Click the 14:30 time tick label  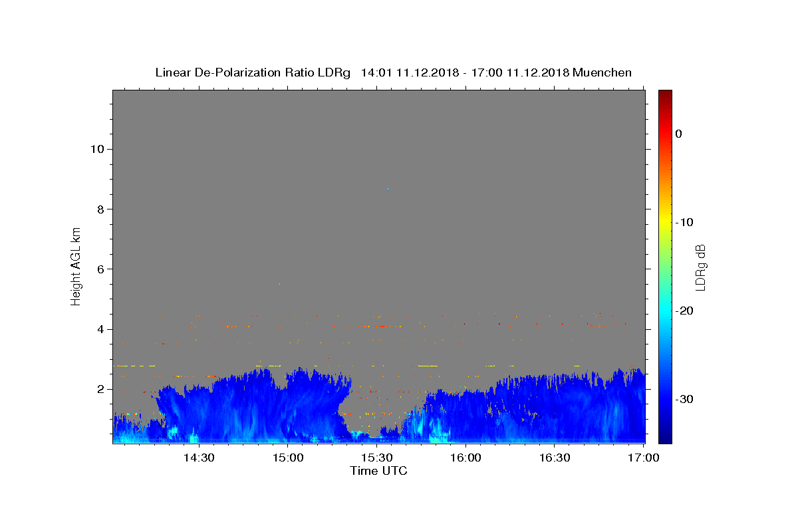point(198,458)
